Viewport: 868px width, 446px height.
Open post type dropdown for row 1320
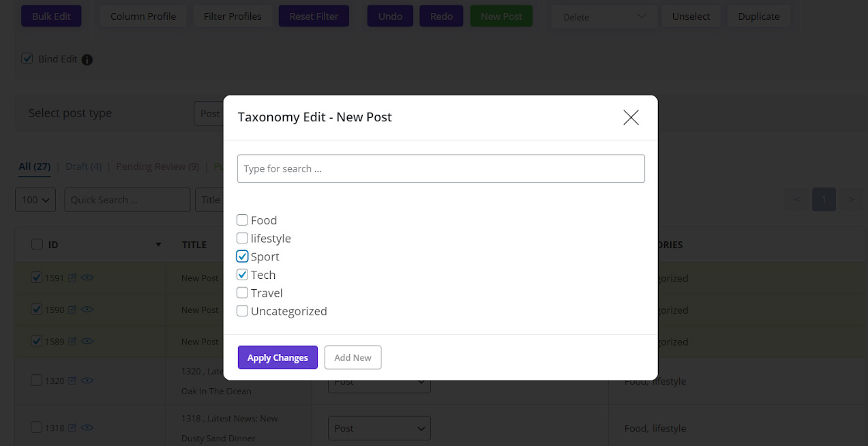(x=379, y=382)
